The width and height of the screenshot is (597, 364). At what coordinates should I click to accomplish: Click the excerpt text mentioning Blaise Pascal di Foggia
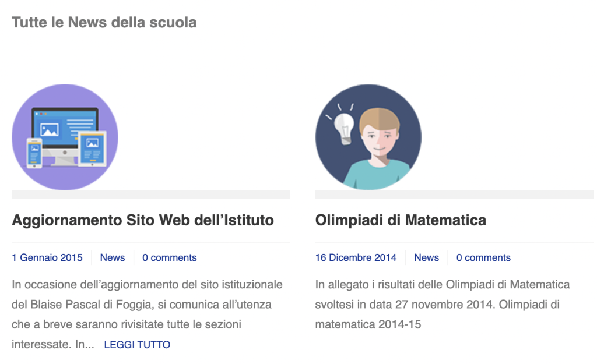(142, 305)
